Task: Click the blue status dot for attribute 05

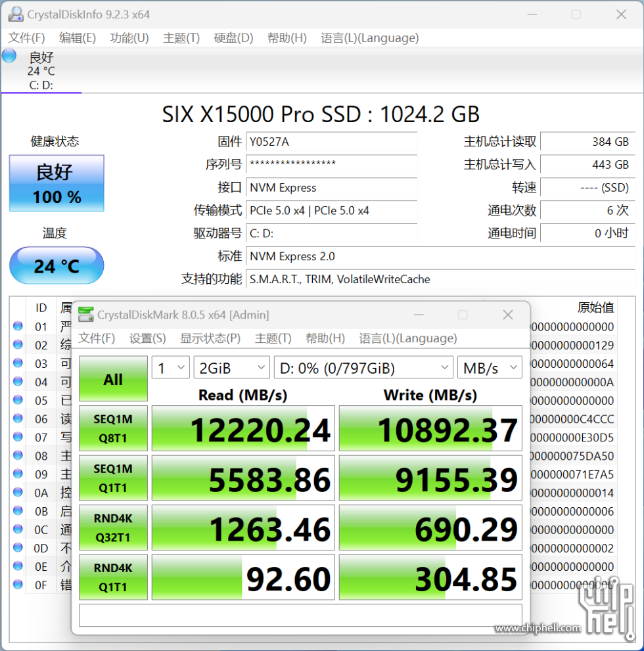Action: tap(18, 400)
